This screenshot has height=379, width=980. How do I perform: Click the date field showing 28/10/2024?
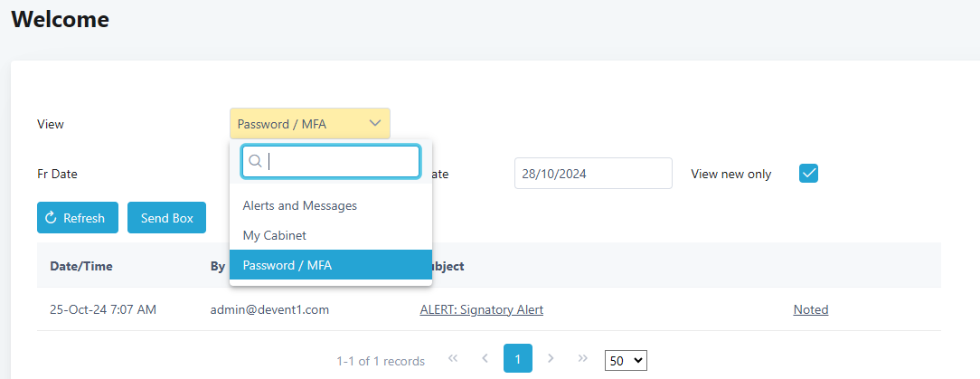[x=592, y=173]
